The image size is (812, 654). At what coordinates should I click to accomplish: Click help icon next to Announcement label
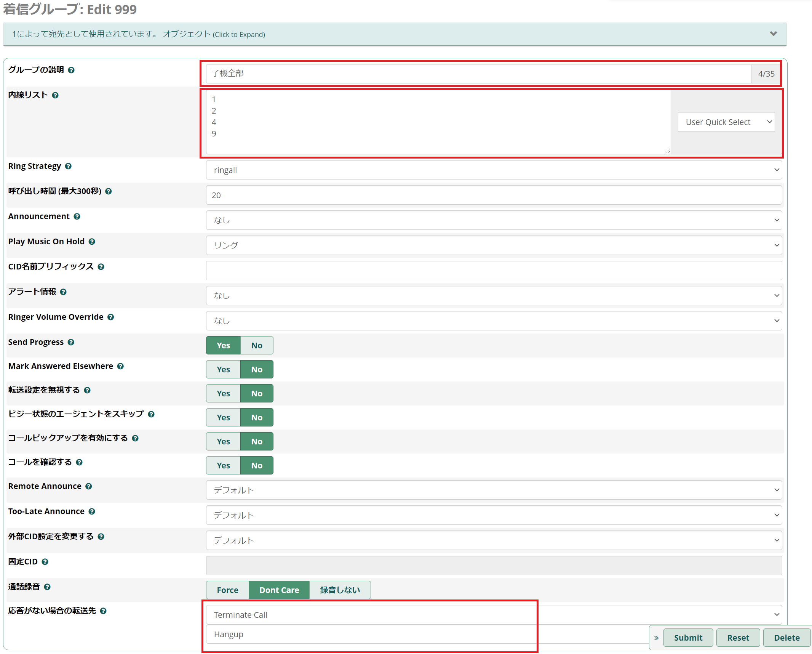pyautogui.click(x=77, y=216)
